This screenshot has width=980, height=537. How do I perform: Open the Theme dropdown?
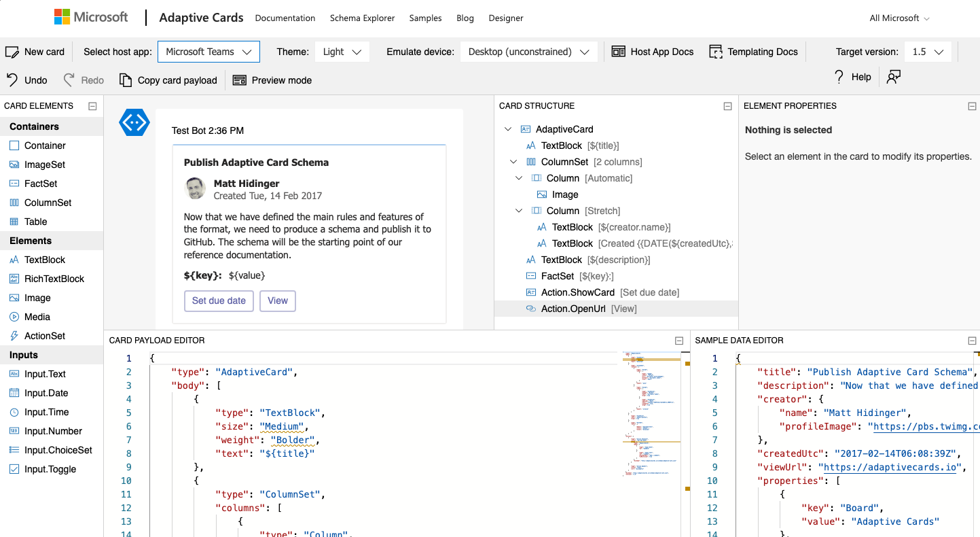[342, 52]
